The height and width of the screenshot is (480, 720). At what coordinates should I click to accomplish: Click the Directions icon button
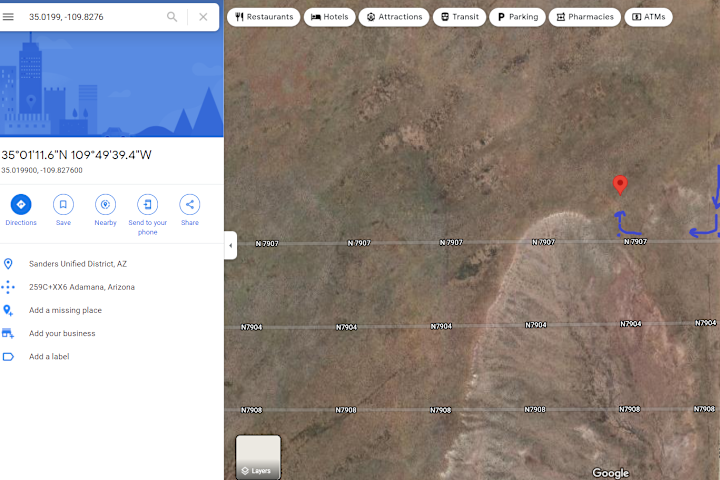[21, 204]
